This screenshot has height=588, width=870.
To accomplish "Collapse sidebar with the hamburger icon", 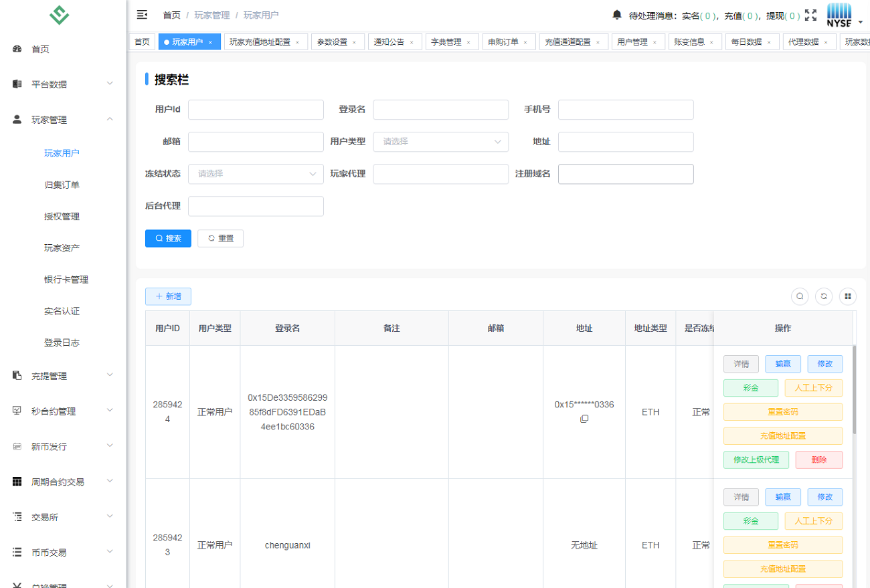I will pos(142,15).
